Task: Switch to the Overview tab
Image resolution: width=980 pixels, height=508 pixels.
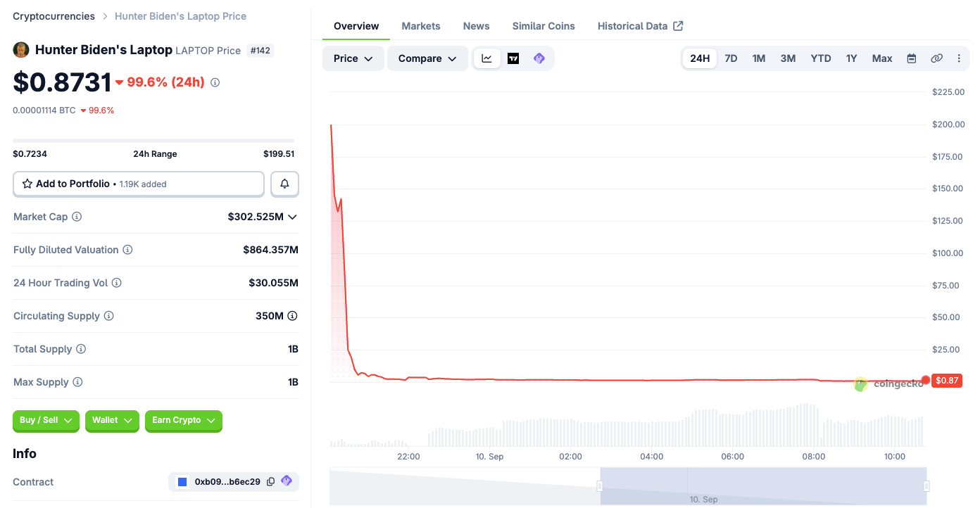Action: [356, 26]
